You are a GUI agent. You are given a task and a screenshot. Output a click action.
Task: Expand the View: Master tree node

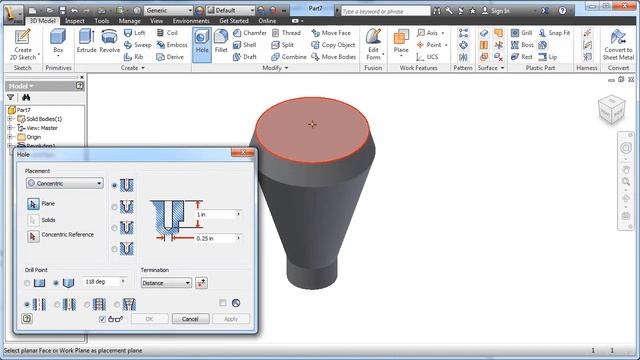pyautogui.click(x=11, y=128)
